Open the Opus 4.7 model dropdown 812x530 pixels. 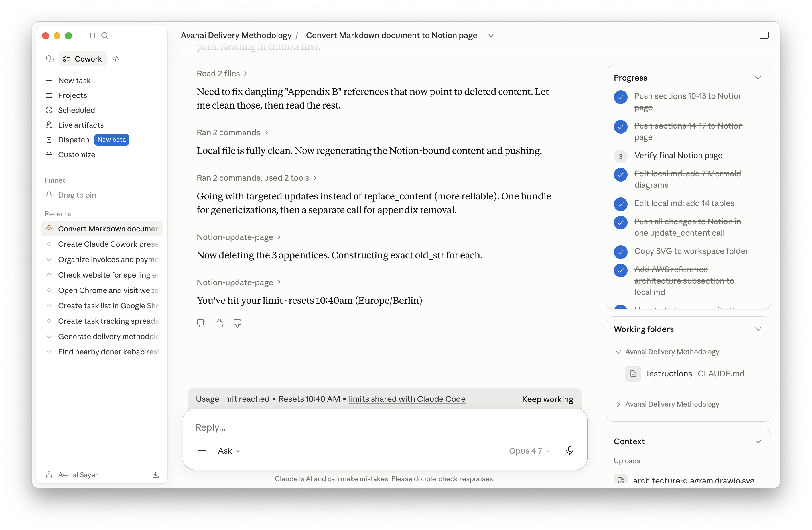(x=529, y=451)
